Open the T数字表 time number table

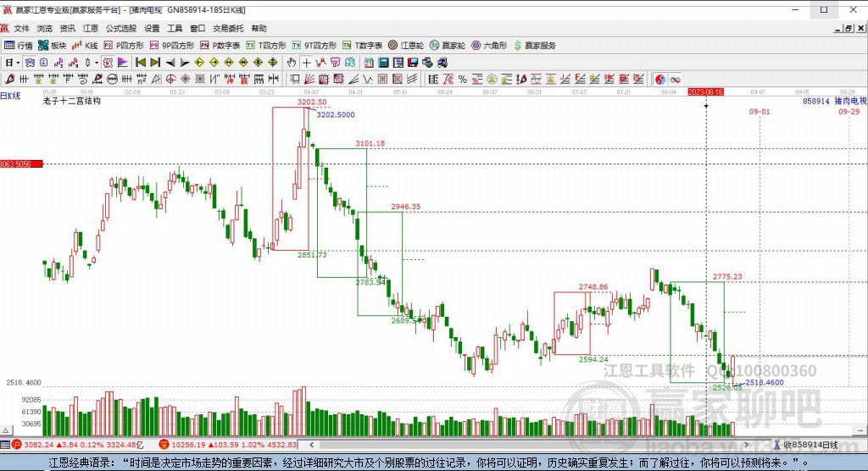[x=362, y=46]
